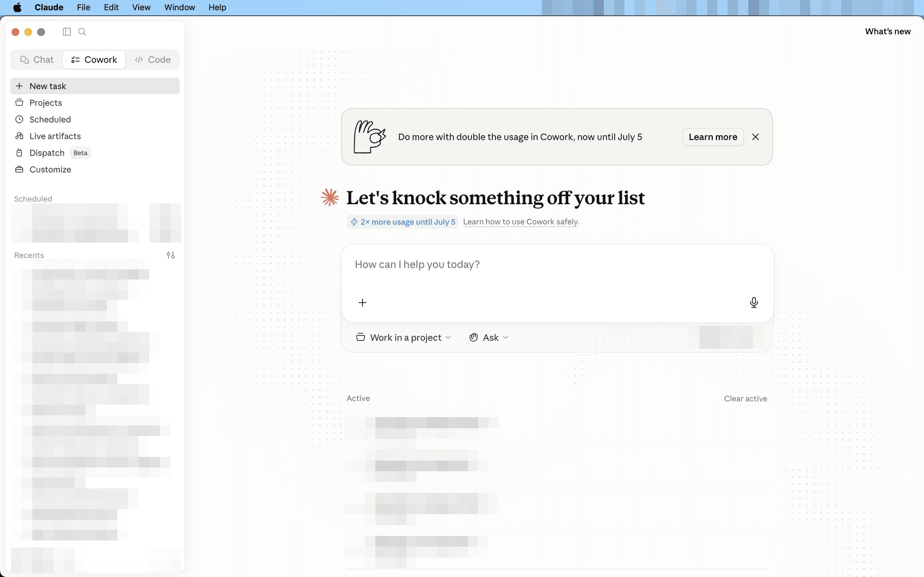
Task: Open Customize in the sidebar
Action: 95,169
